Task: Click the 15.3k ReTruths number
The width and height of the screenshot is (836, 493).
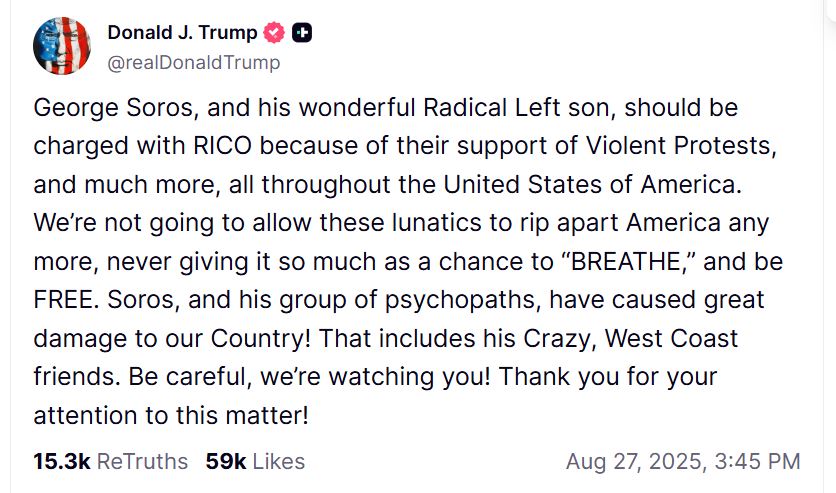Action: [x=62, y=461]
